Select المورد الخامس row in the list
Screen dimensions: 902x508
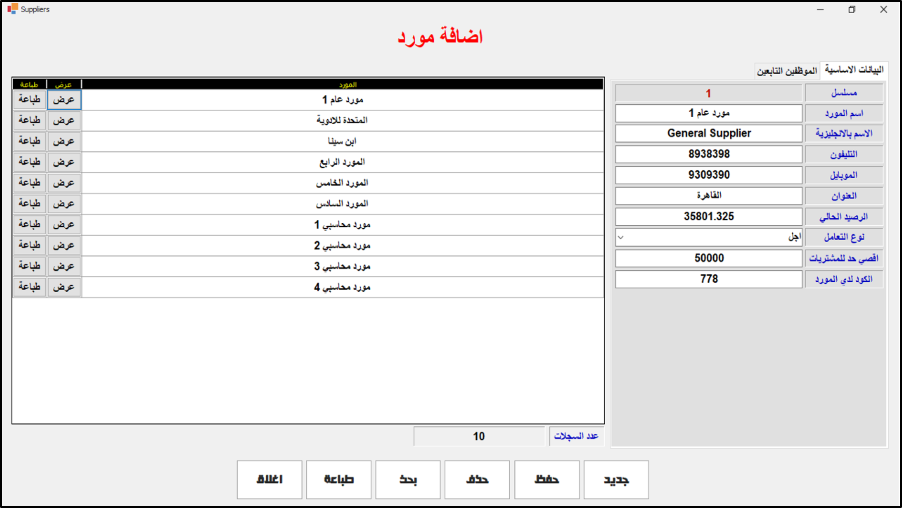click(343, 183)
